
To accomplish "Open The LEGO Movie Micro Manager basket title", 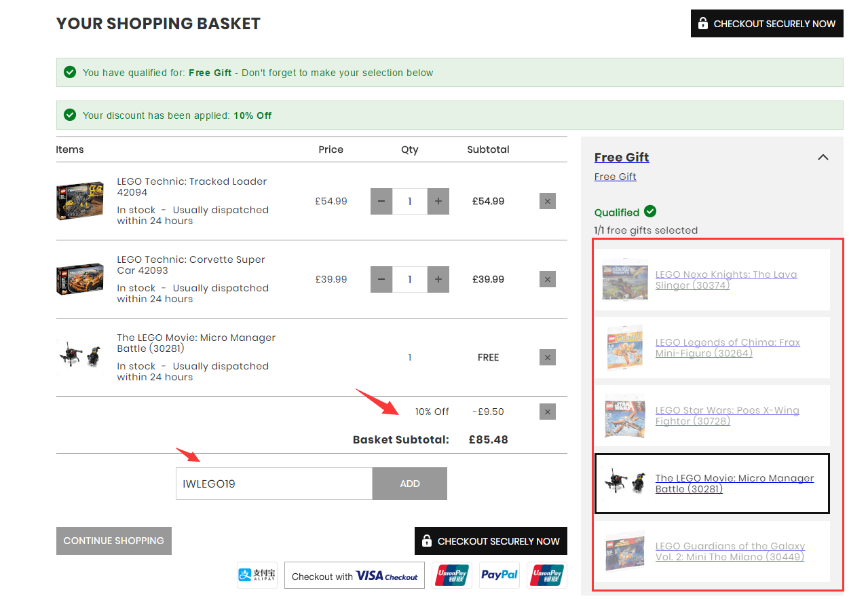I will (196, 343).
